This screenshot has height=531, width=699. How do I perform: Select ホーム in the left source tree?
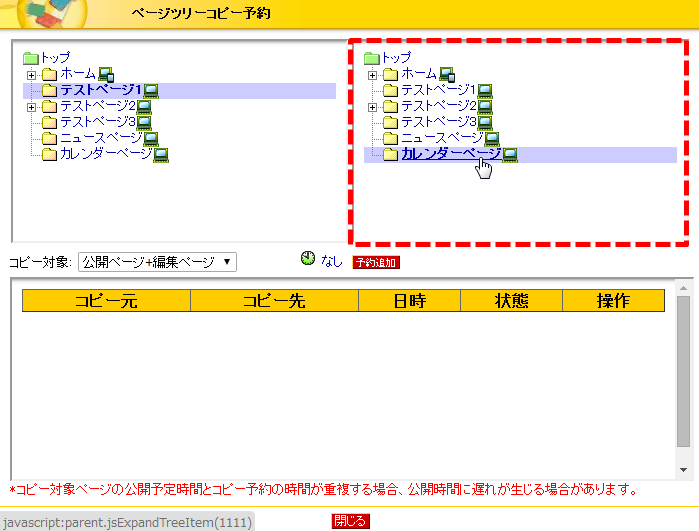coord(78,74)
